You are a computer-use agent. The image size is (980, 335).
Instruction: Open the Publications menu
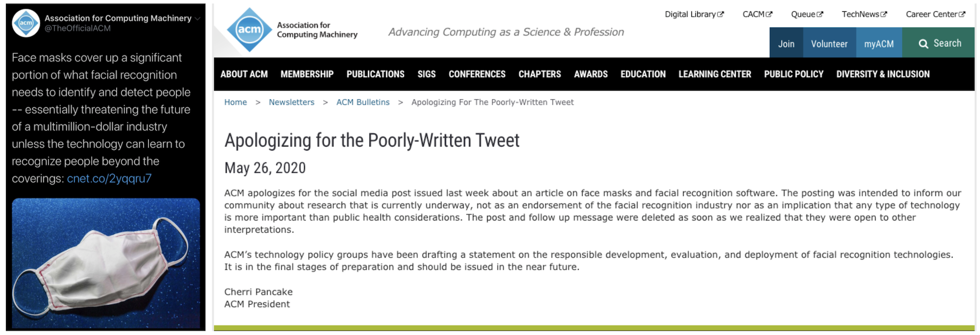click(375, 74)
